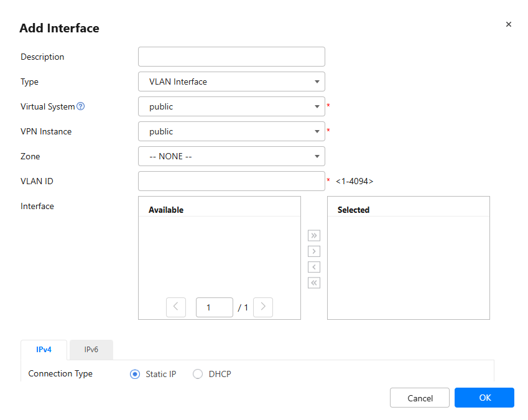Click the single left arrow to remove interface
528x420 pixels.
[314, 267]
